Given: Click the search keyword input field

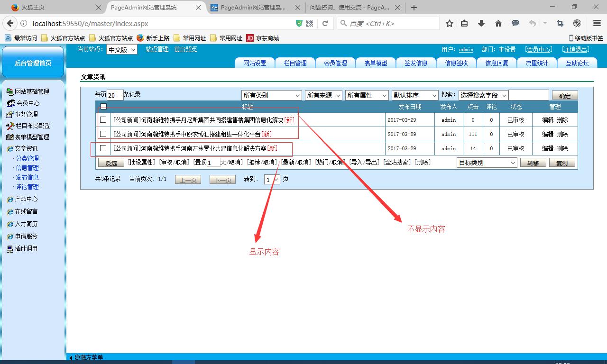Looking at the screenshot, I should click(528, 95).
